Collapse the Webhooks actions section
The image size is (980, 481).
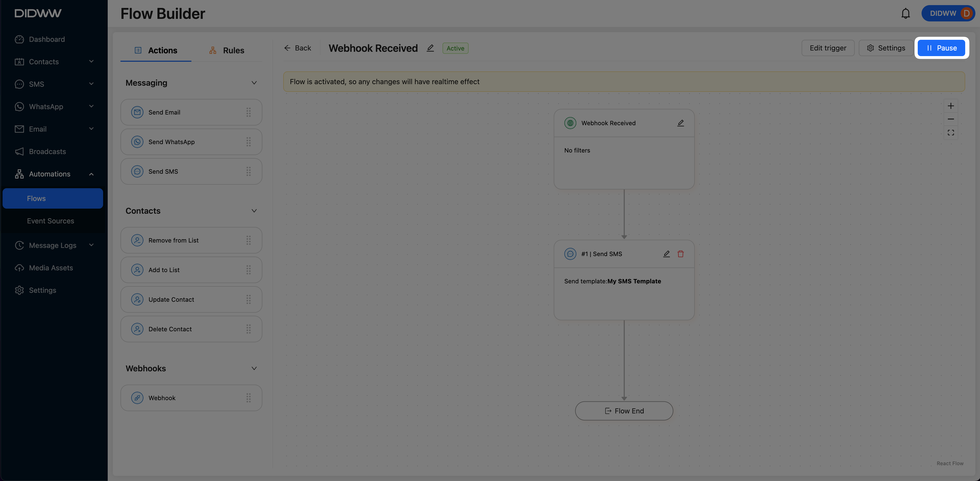pos(254,369)
